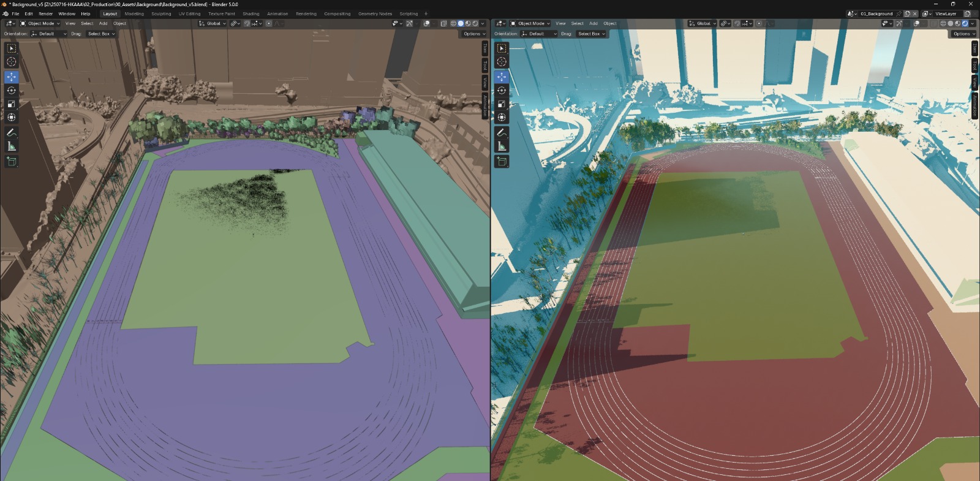The height and width of the screenshot is (481, 980).
Task: Expand Orientation Default dropdown in right viewport
Action: point(539,34)
